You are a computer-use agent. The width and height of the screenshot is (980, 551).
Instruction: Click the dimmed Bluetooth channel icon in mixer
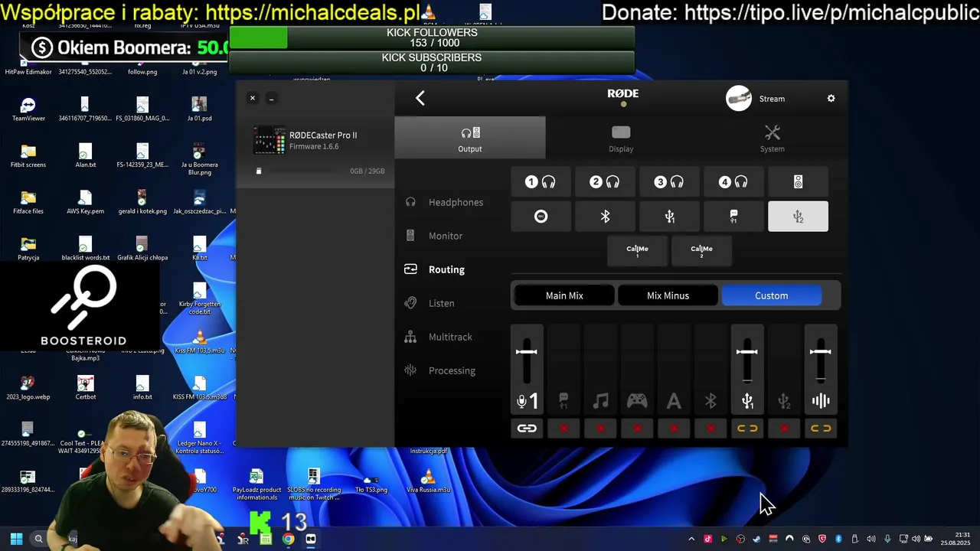click(710, 401)
